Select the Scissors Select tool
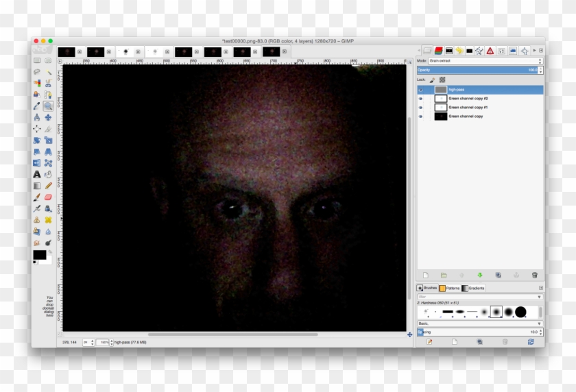 point(48,83)
